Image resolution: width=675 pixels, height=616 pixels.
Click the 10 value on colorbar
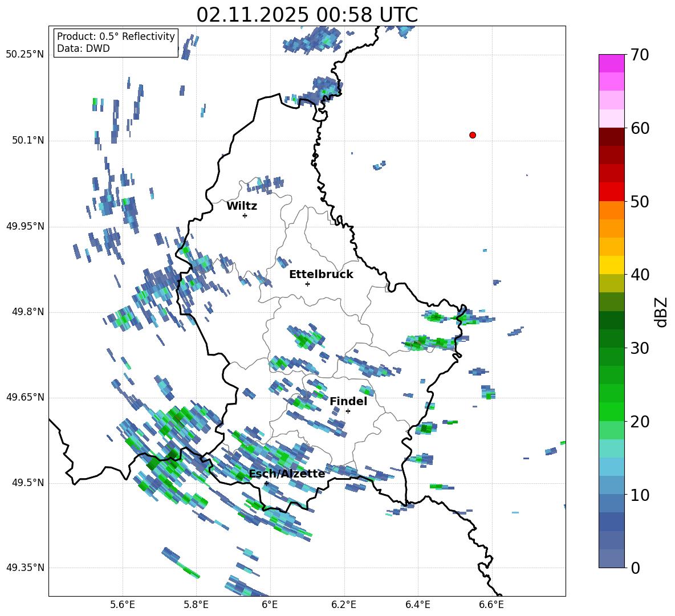point(640,495)
